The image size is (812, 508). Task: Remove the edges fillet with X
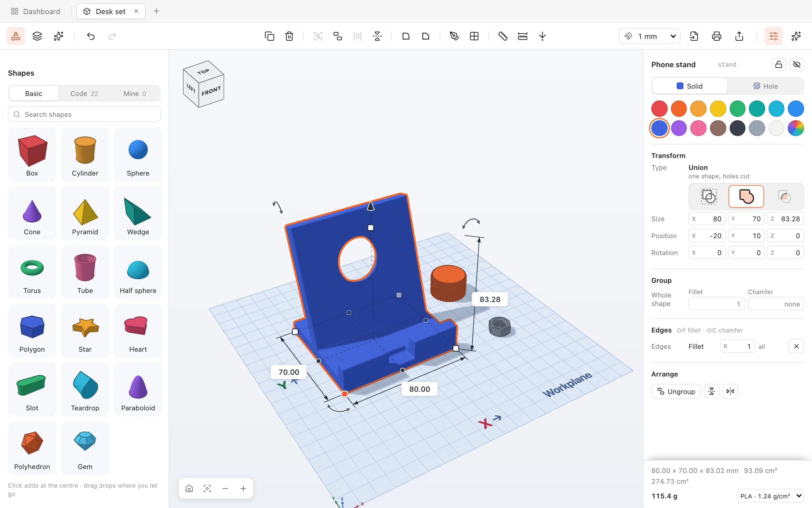pyautogui.click(x=796, y=346)
